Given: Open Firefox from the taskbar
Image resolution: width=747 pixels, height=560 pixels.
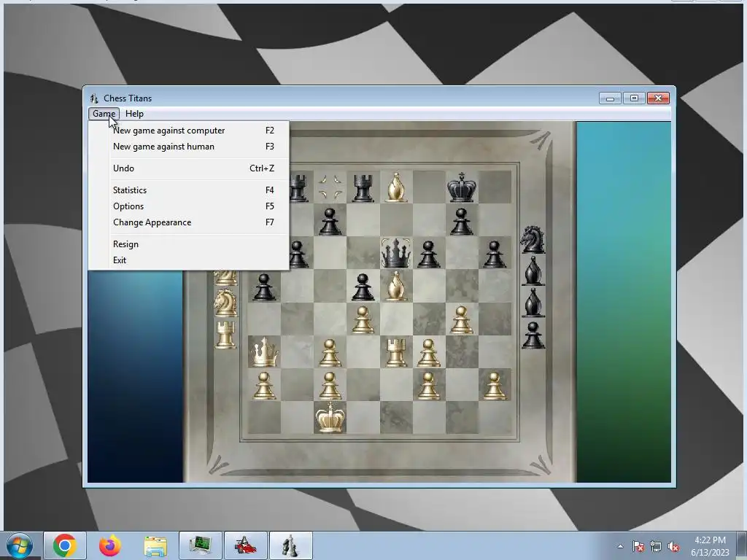Looking at the screenshot, I should coord(110,545).
